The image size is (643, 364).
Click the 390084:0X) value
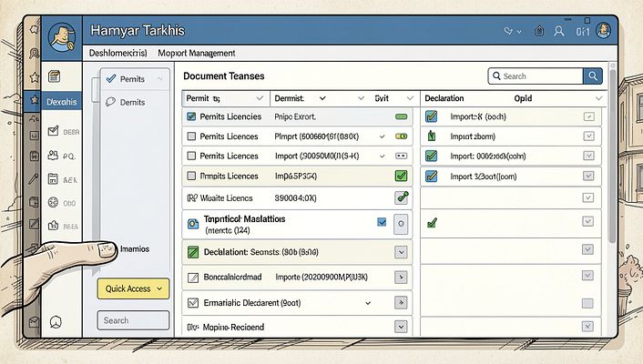click(x=295, y=198)
